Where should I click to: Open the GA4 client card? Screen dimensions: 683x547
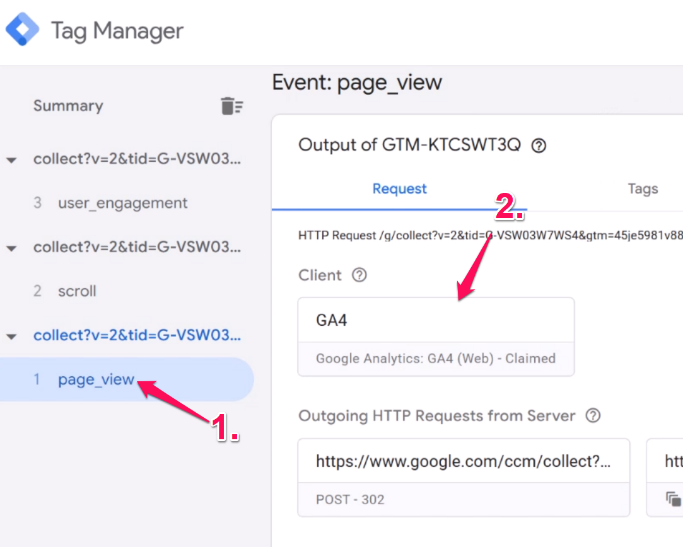pos(436,337)
